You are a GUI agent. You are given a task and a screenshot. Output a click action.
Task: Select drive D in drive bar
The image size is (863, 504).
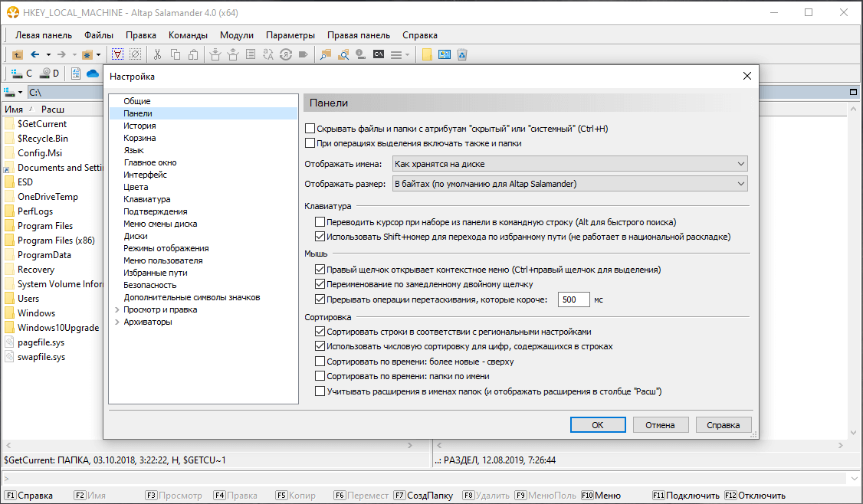49,74
